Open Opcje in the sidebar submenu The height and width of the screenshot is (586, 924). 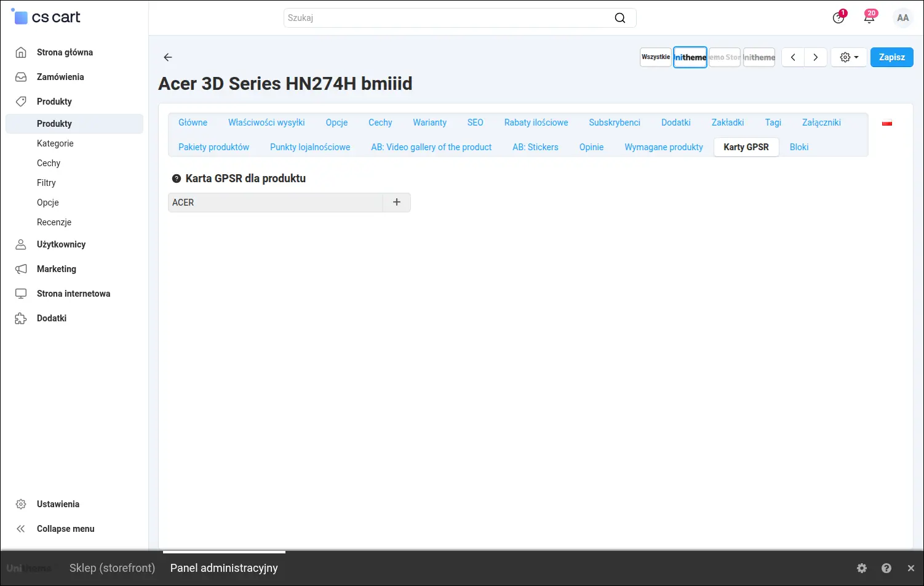pos(48,203)
